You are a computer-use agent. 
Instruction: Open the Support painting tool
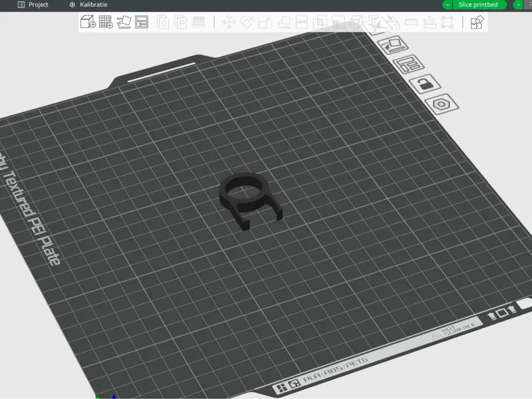tap(338, 23)
